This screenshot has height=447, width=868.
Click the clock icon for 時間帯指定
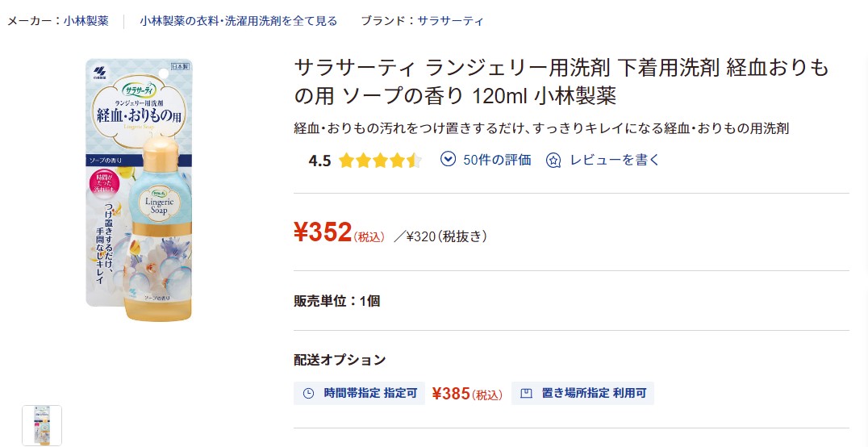coord(308,394)
